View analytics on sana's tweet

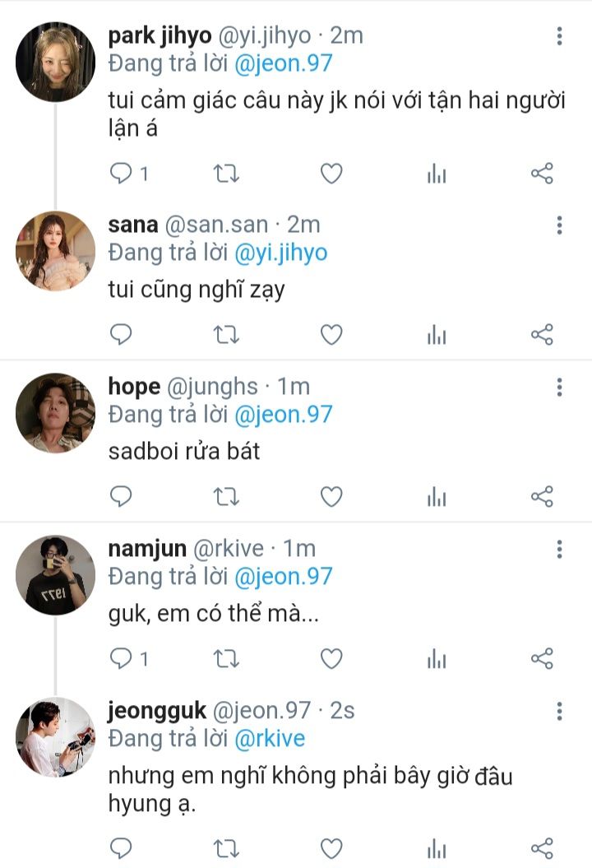pos(437,335)
